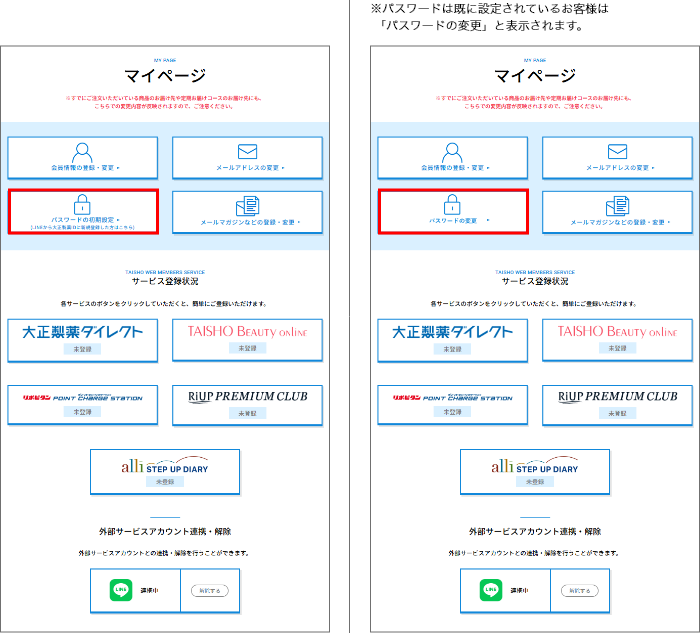Click alli STEP UP DIARY logo in the left screenshot
This screenshot has height=633, width=700.
click(165, 465)
